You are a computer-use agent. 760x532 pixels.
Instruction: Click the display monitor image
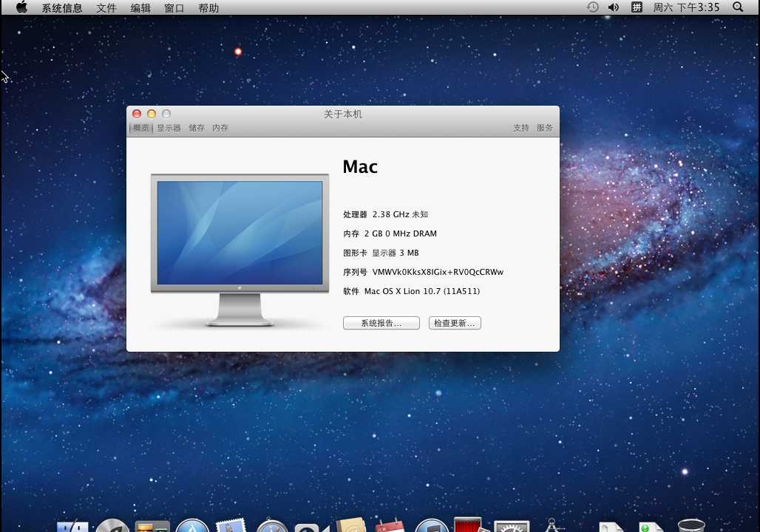[240, 250]
